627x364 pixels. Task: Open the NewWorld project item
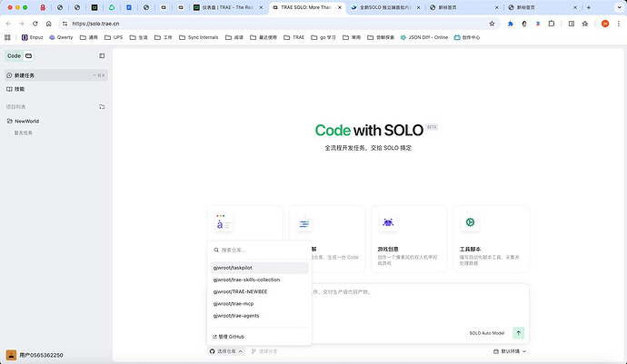[26, 121]
